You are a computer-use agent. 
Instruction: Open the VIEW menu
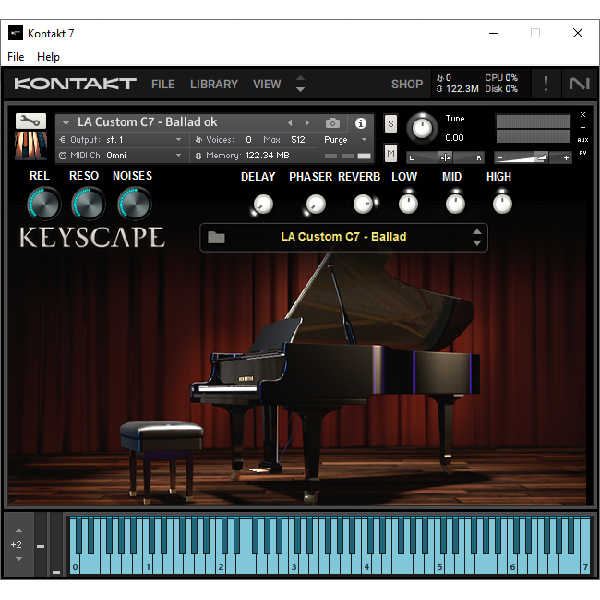coord(267,84)
